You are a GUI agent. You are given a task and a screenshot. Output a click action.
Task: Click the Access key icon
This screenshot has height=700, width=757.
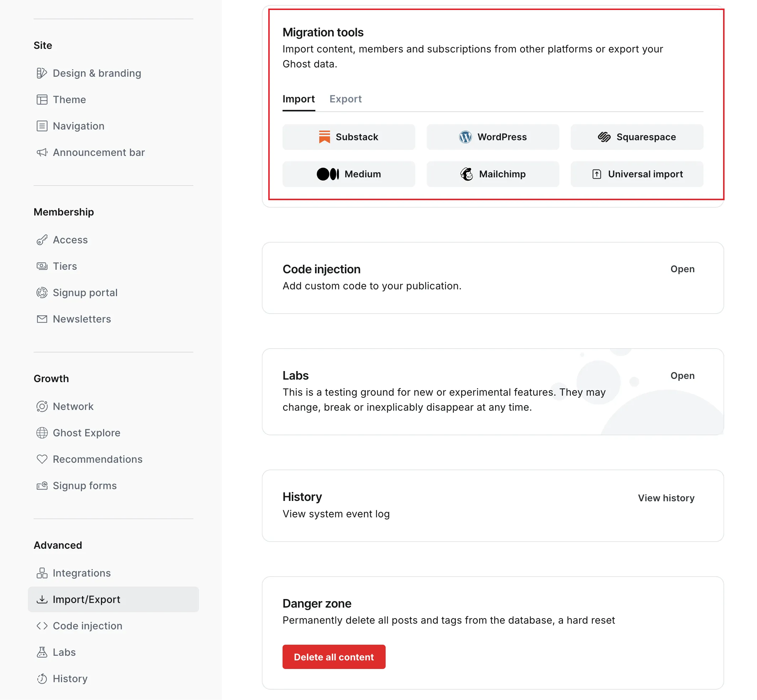pos(42,240)
